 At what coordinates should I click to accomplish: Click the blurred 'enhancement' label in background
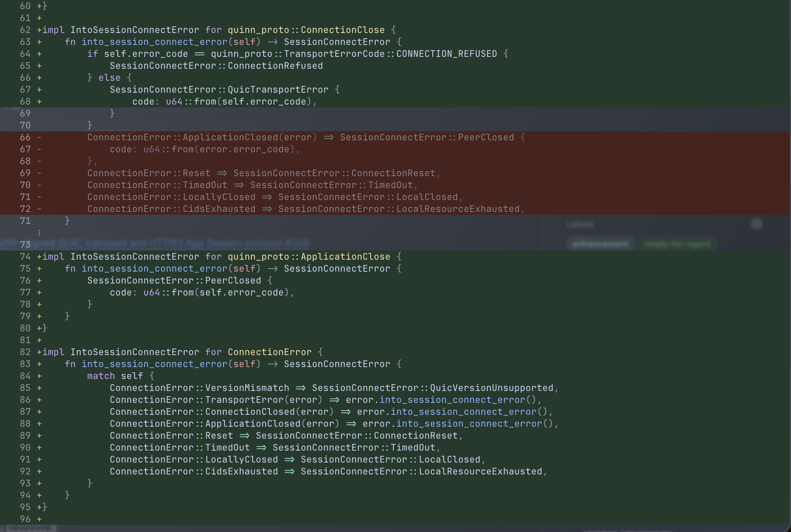pyautogui.click(x=600, y=244)
